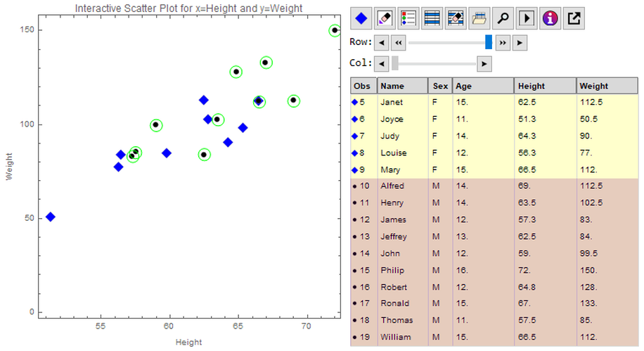The height and width of the screenshot is (351, 644).
Task: Click the blue diamond marker beside Obs 8
Action: (x=355, y=153)
